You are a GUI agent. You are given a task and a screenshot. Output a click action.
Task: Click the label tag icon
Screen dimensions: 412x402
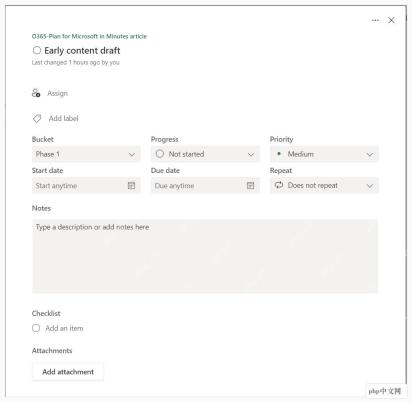[37, 118]
